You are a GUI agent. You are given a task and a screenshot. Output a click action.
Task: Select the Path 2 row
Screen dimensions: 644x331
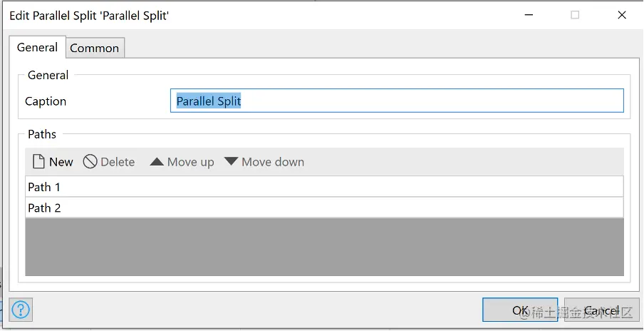324,208
